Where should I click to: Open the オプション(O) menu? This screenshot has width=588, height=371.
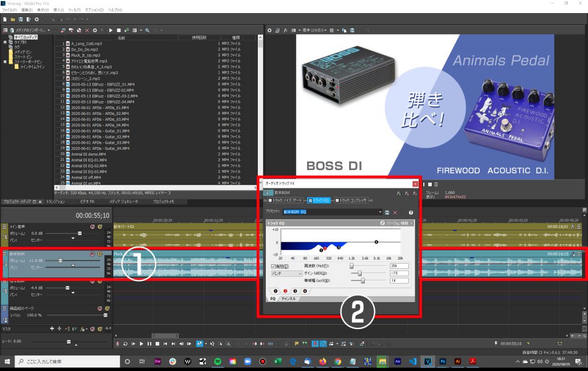click(95, 10)
